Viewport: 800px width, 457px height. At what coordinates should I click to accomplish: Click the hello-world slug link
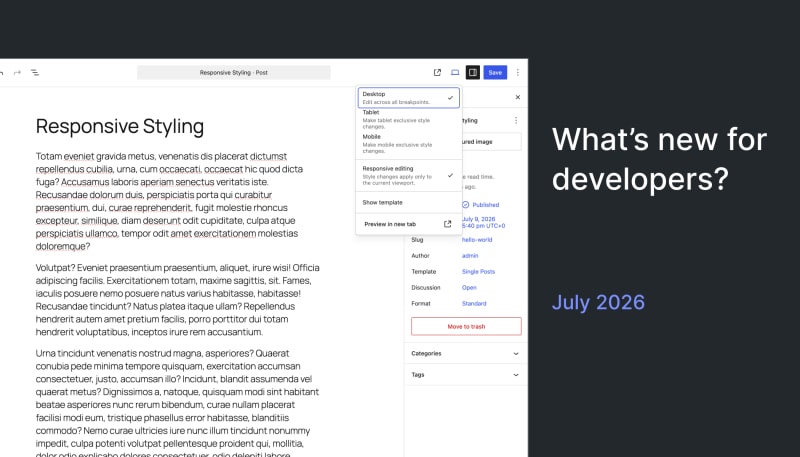[x=477, y=240]
